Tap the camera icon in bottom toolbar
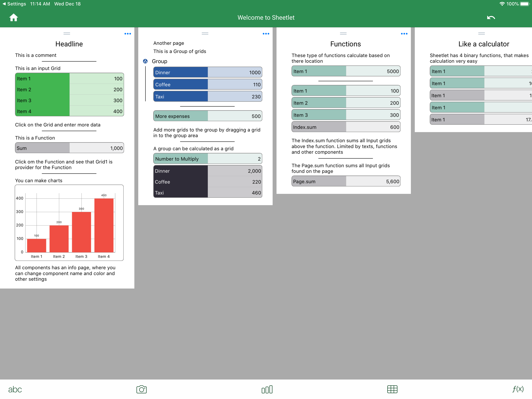 click(x=141, y=389)
